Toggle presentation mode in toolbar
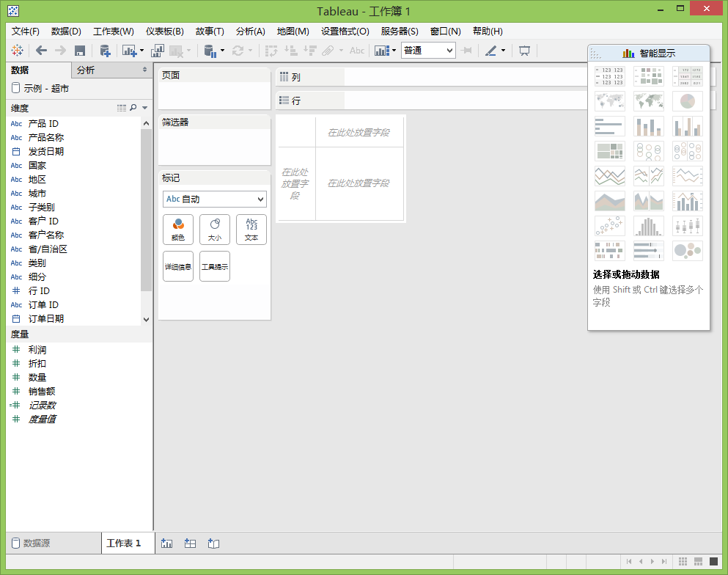Screen dimensions: 728x575 (524, 50)
